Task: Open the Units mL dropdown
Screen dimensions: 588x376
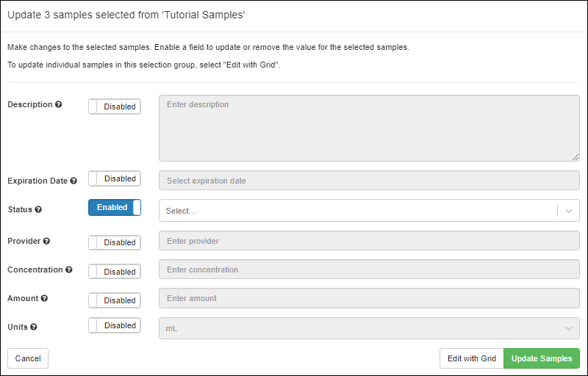Action: tap(370, 328)
